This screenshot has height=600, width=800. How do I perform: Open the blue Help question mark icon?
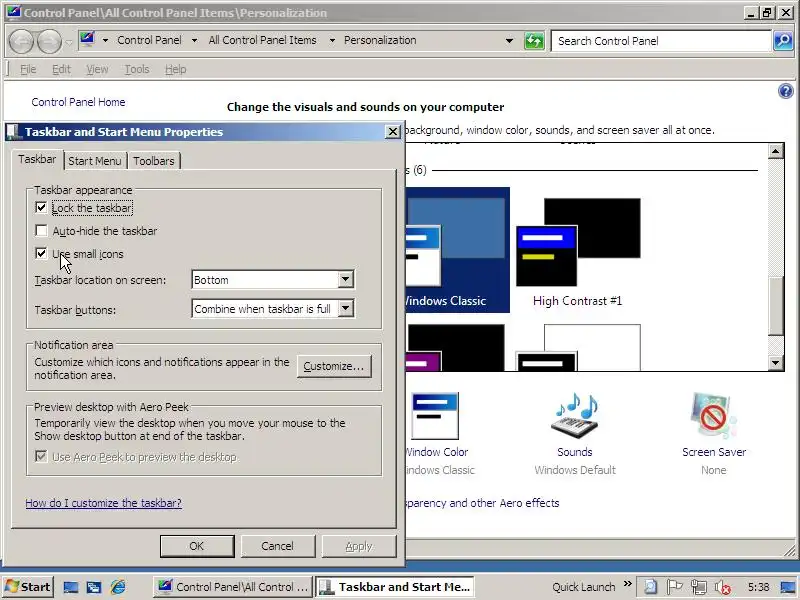(x=786, y=91)
